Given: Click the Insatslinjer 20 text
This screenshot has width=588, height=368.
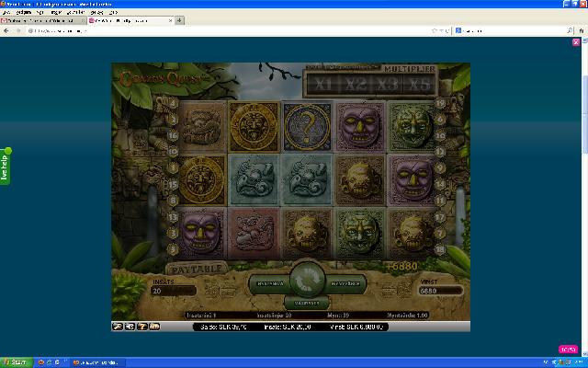Looking at the screenshot, I should 274,316.
